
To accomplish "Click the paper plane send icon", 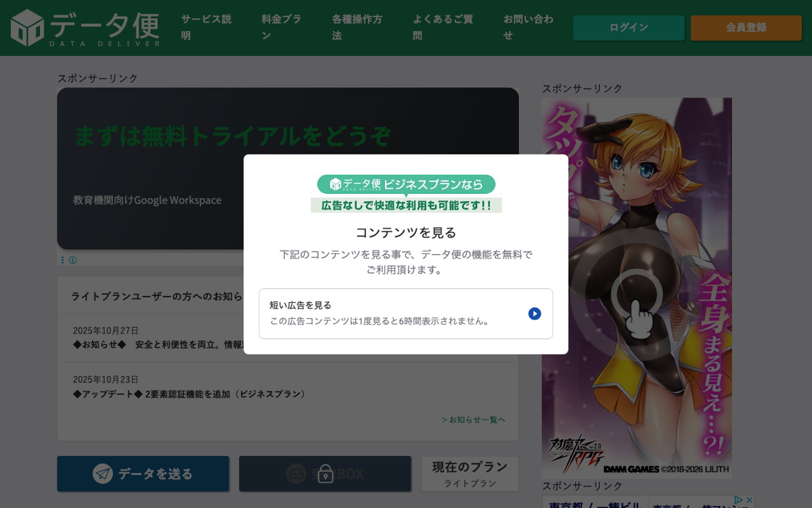I will point(103,473).
